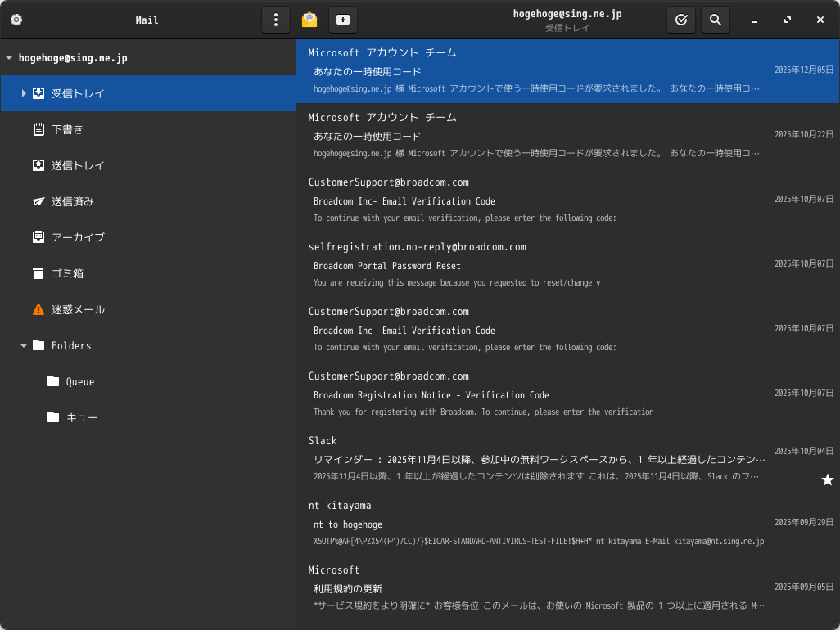Open the アーカイブ folder
Image resolution: width=840 pixels, height=630 pixels.
pos(148,237)
